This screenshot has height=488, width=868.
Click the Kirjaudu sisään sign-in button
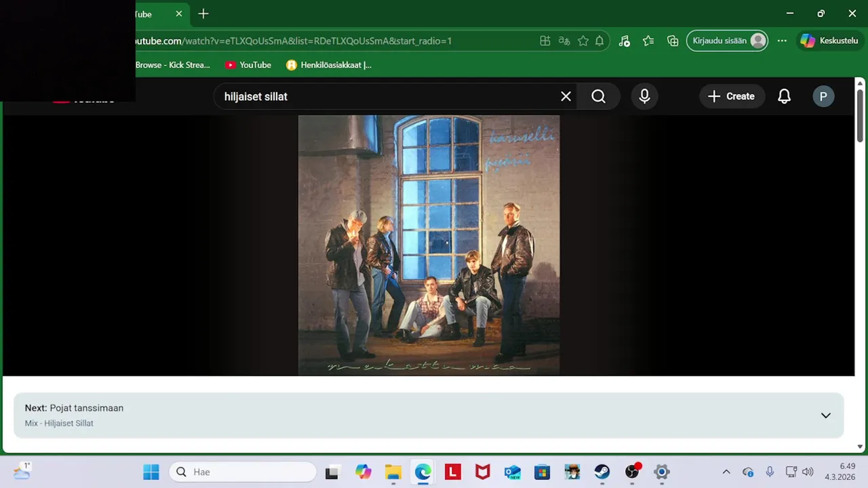(x=728, y=41)
